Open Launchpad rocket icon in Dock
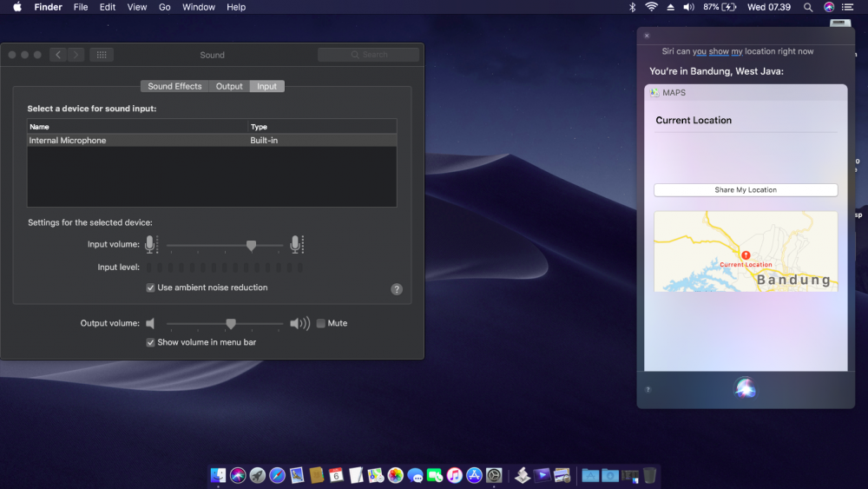Image resolution: width=868 pixels, height=489 pixels. (x=258, y=475)
